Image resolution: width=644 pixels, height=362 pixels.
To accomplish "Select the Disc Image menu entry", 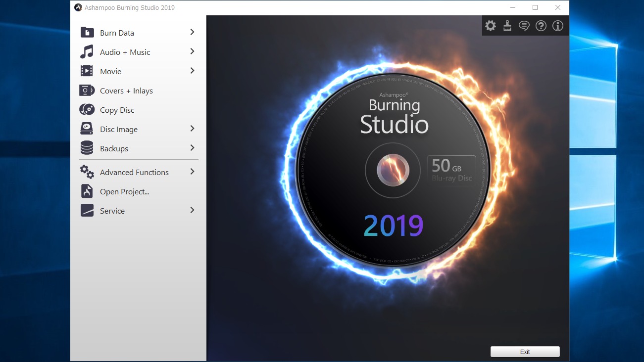I will point(138,129).
